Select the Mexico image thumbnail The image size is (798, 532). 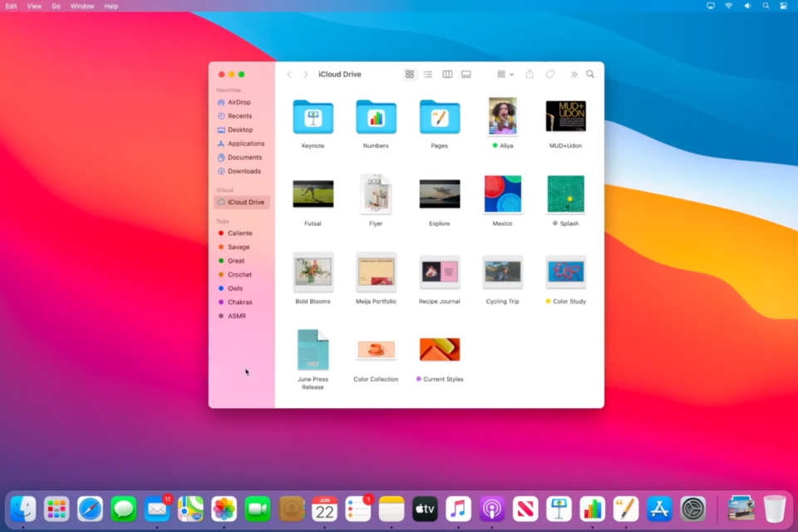[502, 195]
